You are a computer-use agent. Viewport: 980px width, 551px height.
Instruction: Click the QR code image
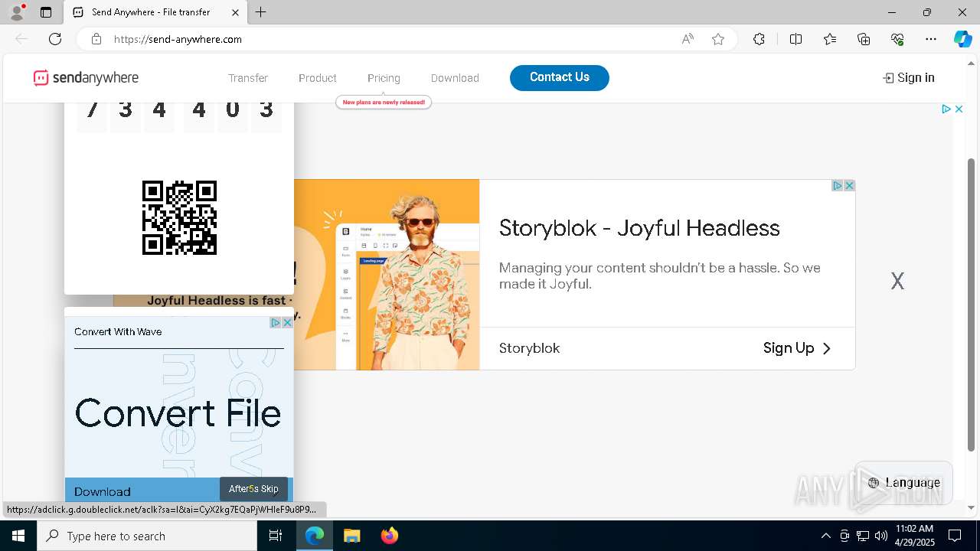pyautogui.click(x=179, y=217)
